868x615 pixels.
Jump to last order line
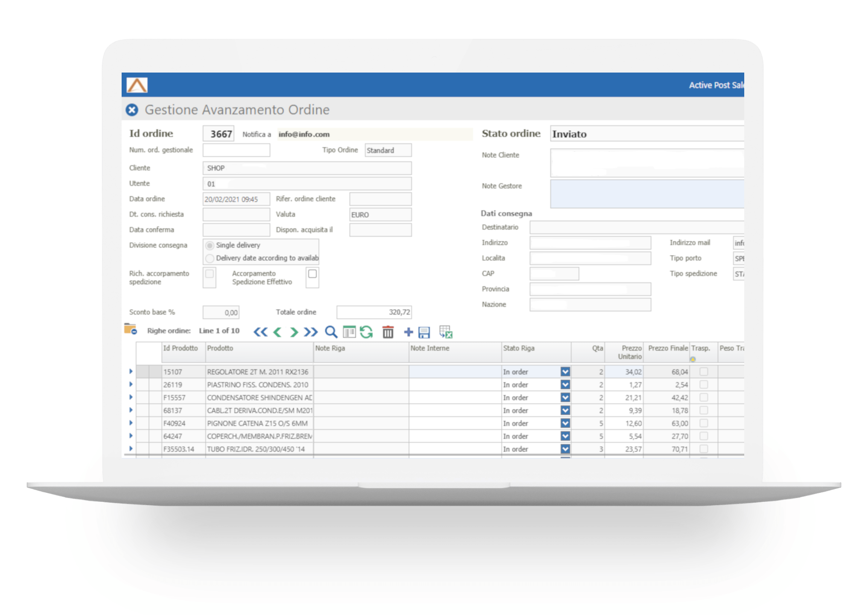click(311, 332)
